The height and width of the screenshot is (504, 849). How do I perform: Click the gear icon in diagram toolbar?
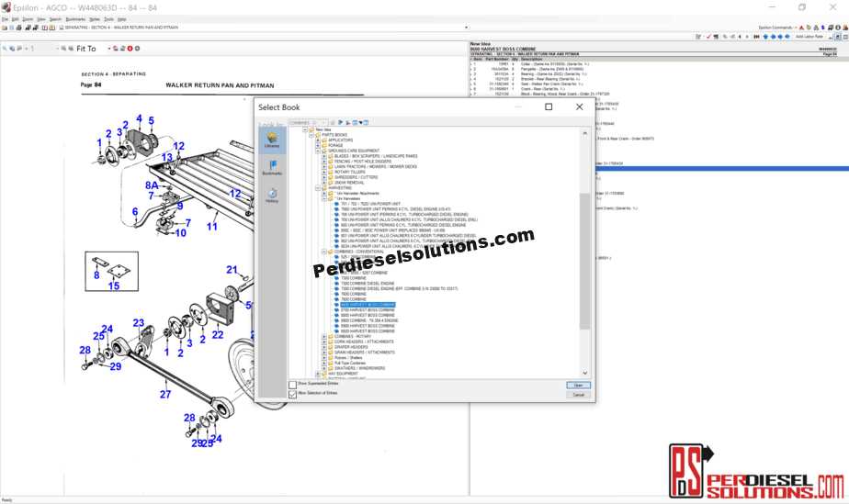click(137, 48)
